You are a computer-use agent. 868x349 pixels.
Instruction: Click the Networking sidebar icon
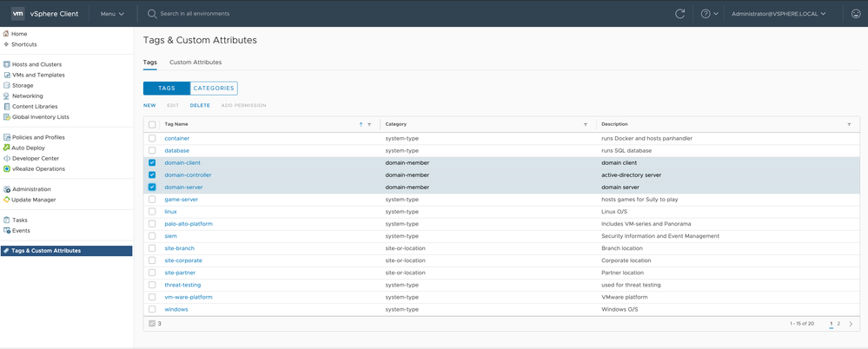tap(7, 96)
